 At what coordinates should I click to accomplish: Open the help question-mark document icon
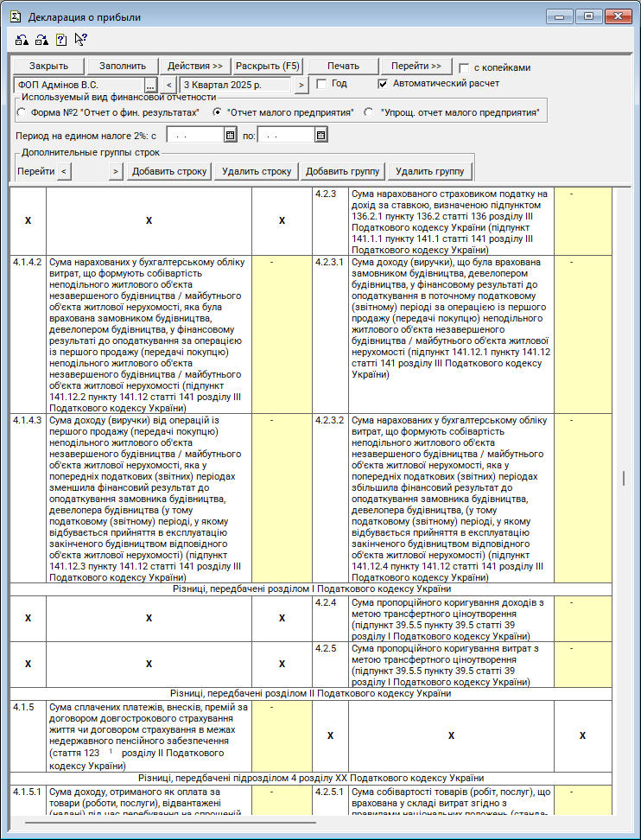click(61, 40)
